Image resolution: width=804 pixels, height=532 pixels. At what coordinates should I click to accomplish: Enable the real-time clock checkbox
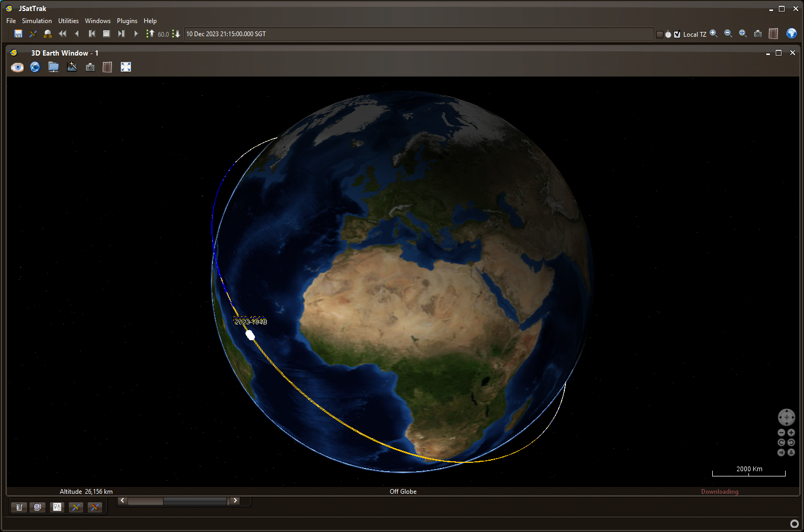(x=660, y=35)
